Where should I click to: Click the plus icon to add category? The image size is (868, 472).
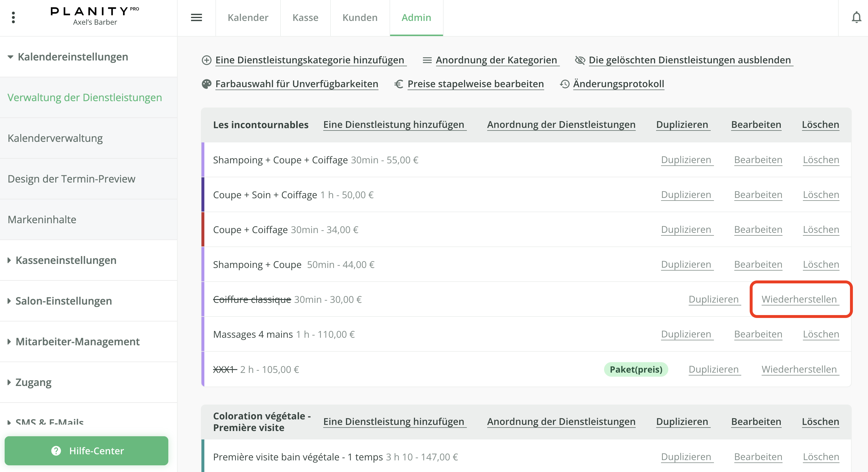pyautogui.click(x=207, y=60)
